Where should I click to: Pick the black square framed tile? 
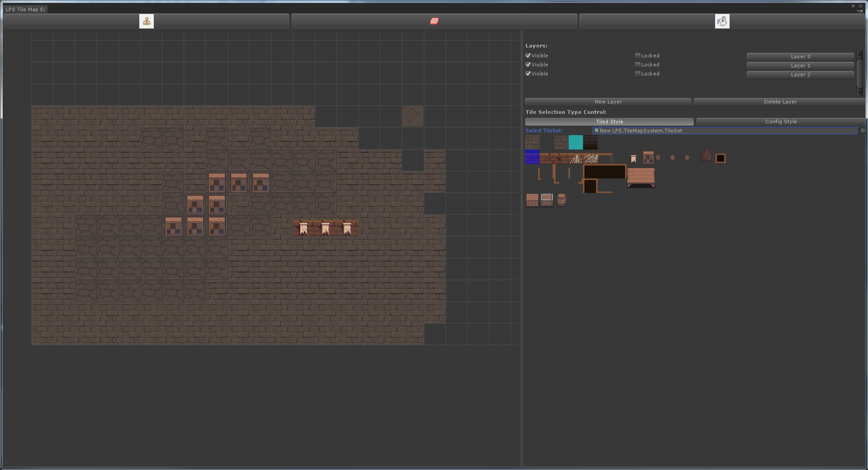721,158
